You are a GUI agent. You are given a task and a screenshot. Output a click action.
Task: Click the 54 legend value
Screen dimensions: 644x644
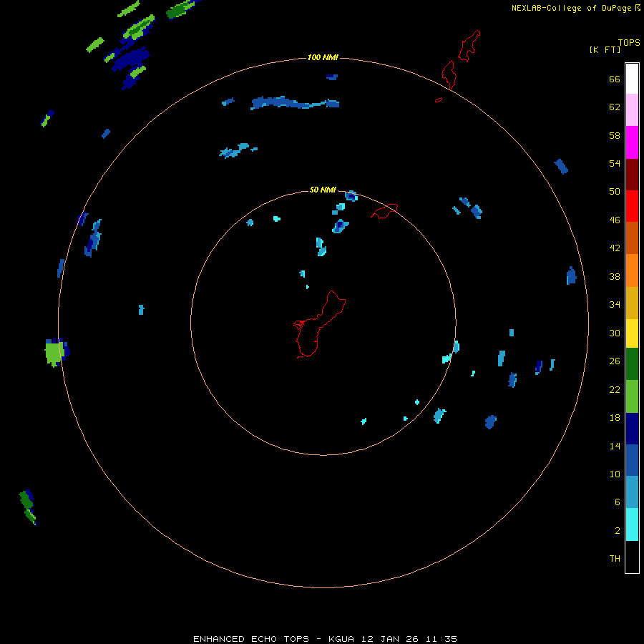(615, 163)
